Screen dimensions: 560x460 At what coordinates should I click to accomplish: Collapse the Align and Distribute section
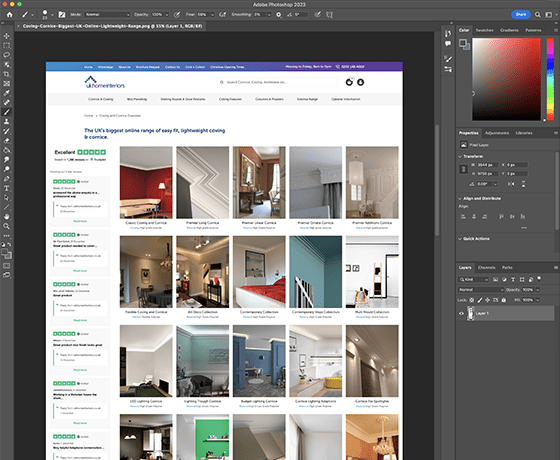click(460, 199)
